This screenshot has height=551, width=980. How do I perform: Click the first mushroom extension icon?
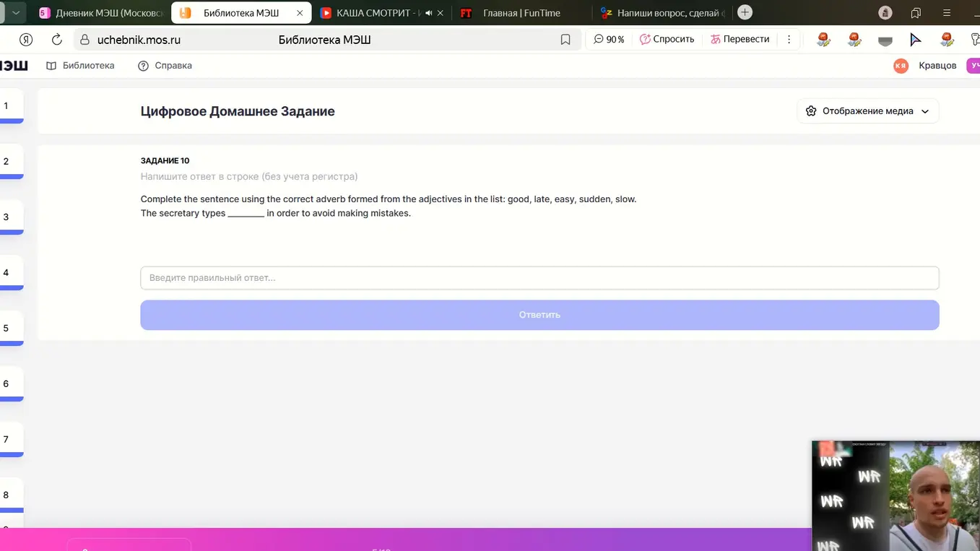[823, 40]
